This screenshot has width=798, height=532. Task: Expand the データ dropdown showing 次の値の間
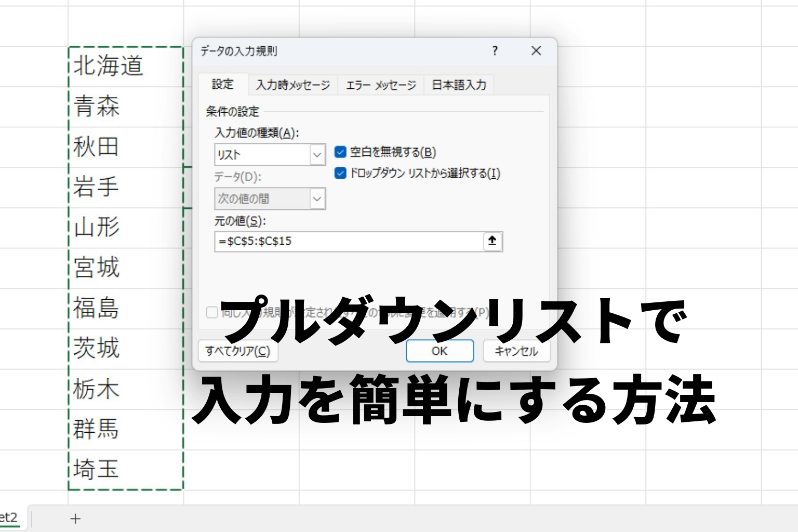[x=317, y=199]
